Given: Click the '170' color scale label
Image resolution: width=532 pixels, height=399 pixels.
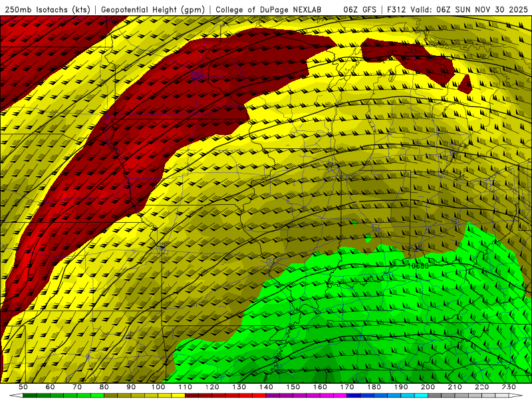Looking at the screenshot, I should (x=347, y=387).
